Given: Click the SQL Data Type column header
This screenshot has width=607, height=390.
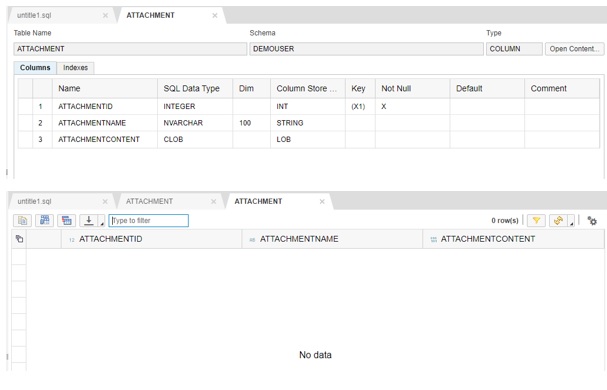Looking at the screenshot, I should 195,88.
